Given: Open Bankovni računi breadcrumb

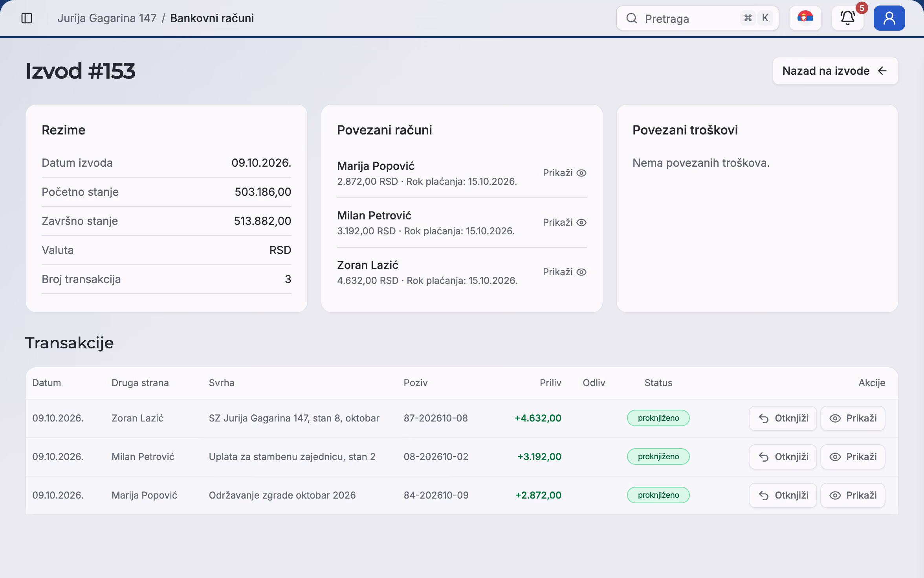Looking at the screenshot, I should tap(212, 18).
